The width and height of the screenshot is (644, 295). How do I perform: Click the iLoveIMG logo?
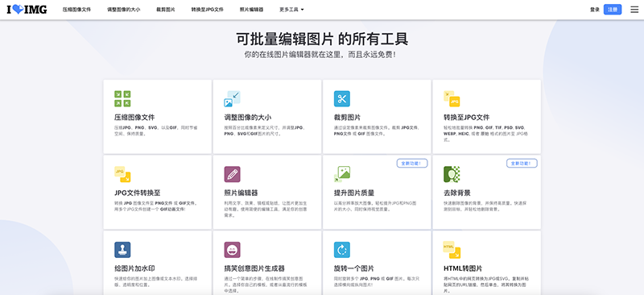(27, 10)
